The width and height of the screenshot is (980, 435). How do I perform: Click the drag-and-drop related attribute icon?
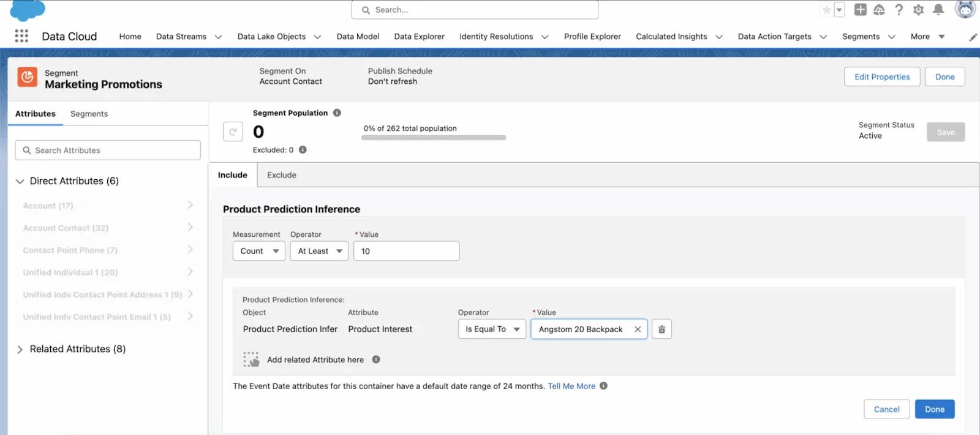tap(251, 360)
